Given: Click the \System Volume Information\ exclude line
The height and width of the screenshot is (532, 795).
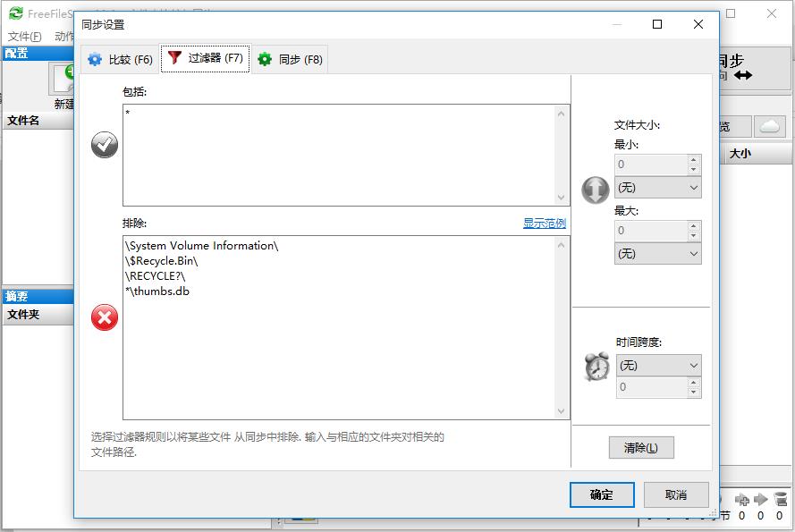Looking at the screenshot, I should point(202,246).
